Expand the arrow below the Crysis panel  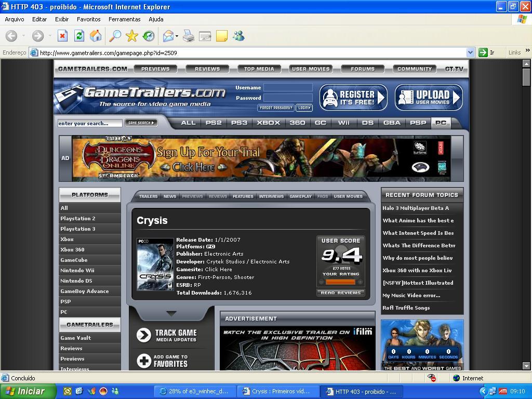pyautogui.click(x=171, y=313)
